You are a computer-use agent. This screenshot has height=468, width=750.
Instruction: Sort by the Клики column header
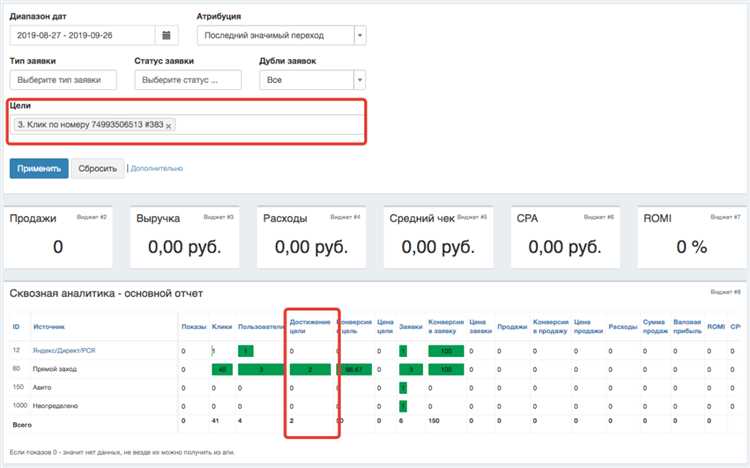click(x=222, y=327)
